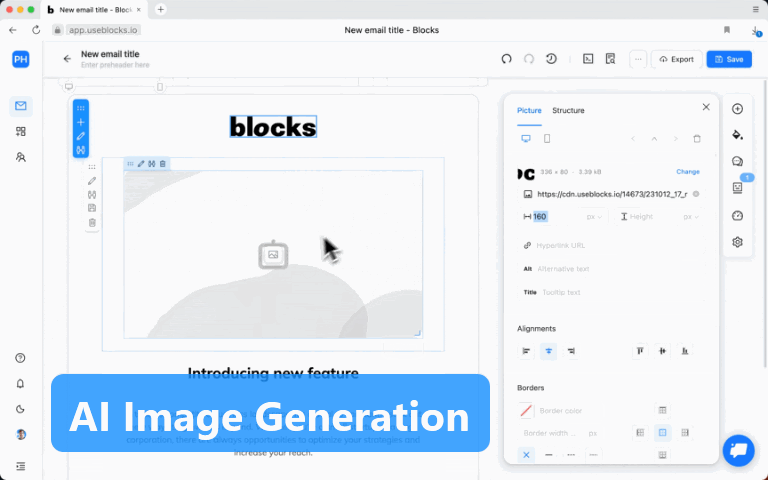Open the more options ellipsis menu
Viewport: 768px width, 480px height.
tap(638, 59)
